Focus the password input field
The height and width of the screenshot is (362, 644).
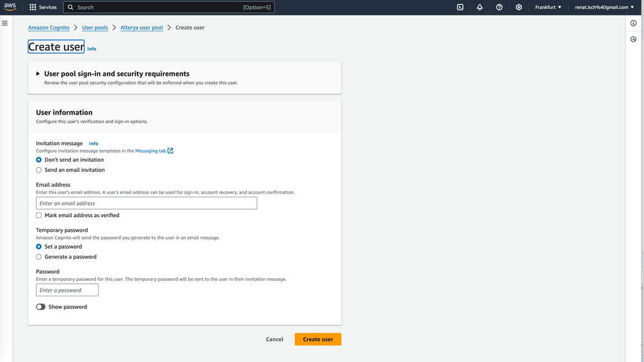(67, 290)
